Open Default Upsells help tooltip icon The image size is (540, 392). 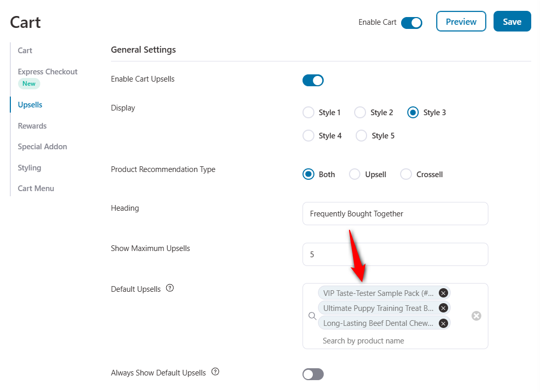(170, 288)
